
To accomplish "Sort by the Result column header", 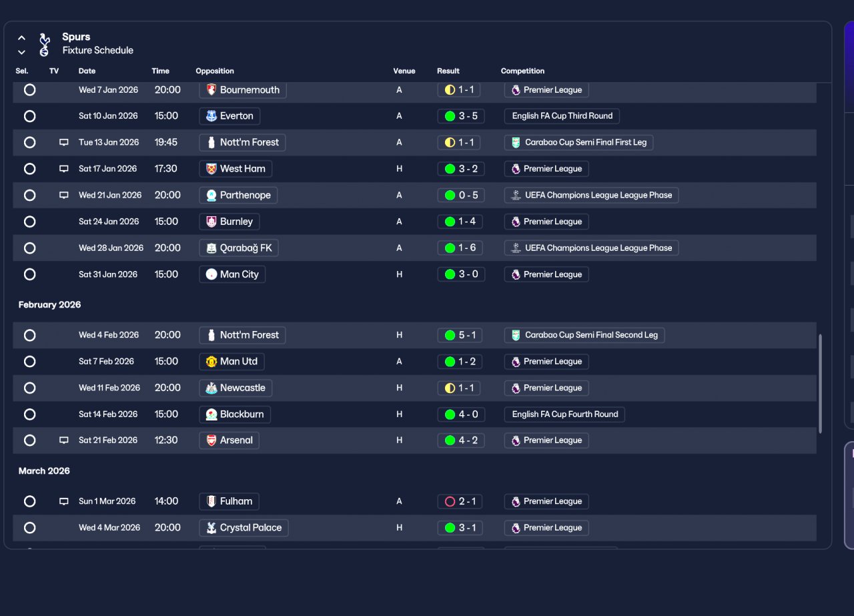I will (x=448, y=71).
